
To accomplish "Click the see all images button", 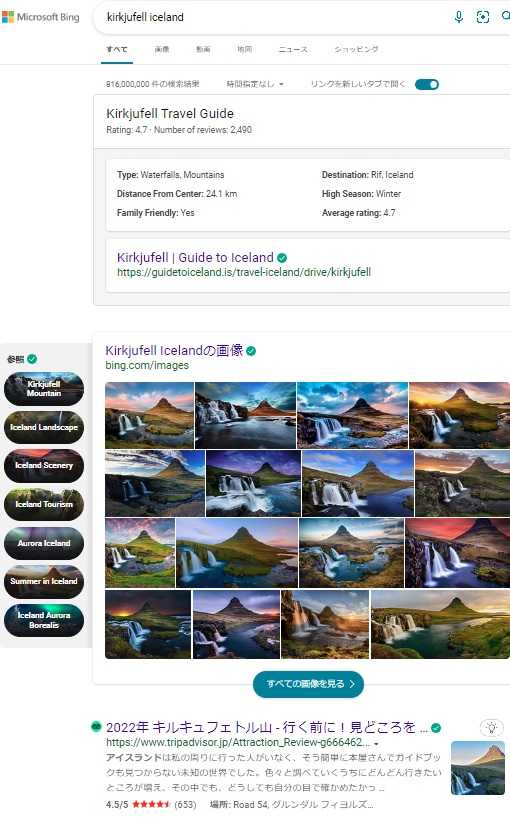I will pos(308,684).
